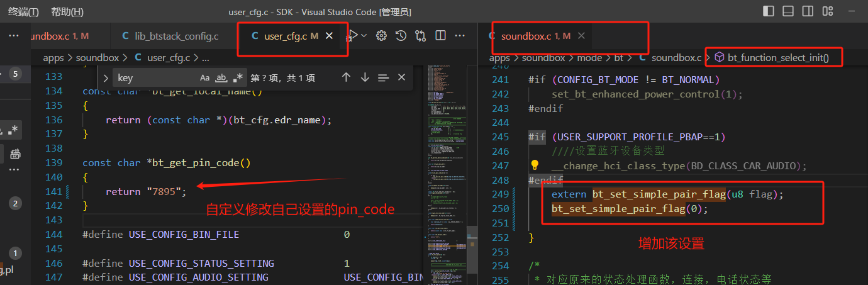868x285 pixels.
Task: Go to next match arrow in find
Action: pos(365,77)
